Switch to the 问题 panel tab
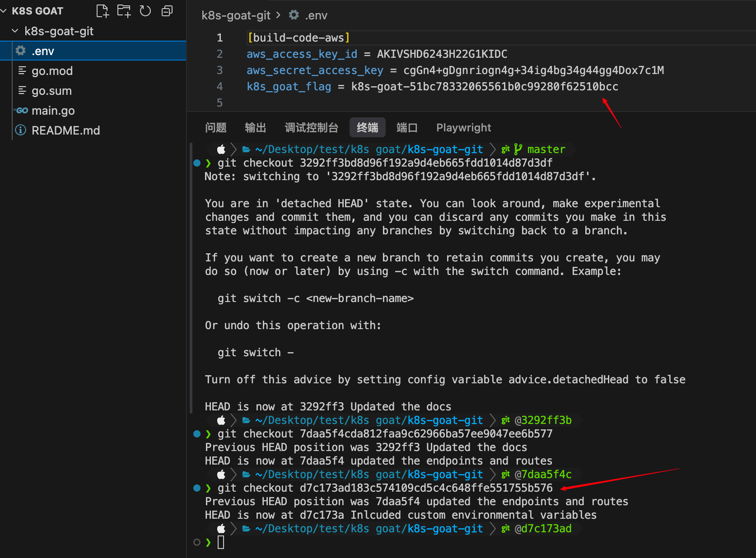Image resolution: width=756 pixels, height=558 pixels. pos(215,128)
